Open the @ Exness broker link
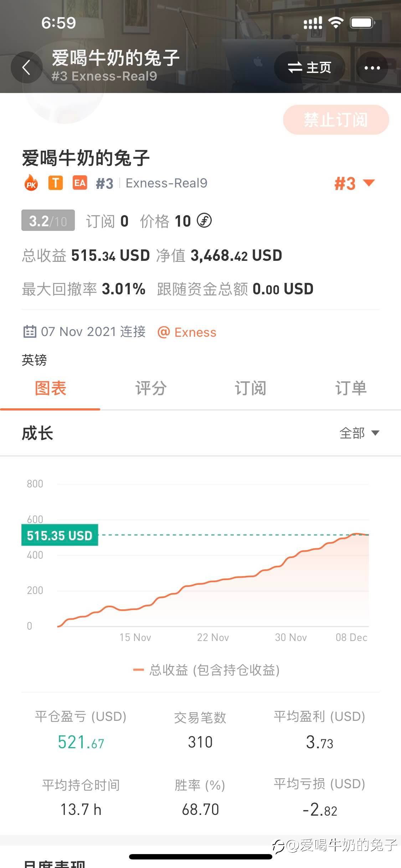This screenshot has height=868, width=401. coord(187,332)
